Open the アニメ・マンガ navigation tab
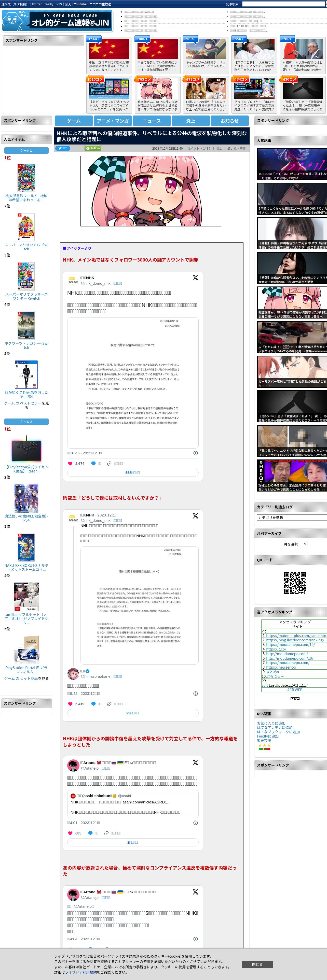This screenshot has width=327, height=980. click(x=113, y=121)
